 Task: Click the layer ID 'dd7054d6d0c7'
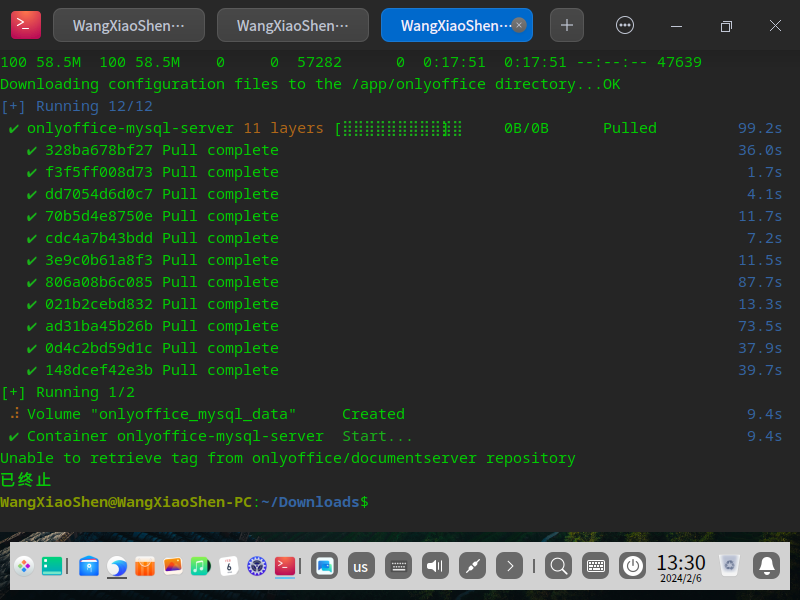[x=99, y=194]
